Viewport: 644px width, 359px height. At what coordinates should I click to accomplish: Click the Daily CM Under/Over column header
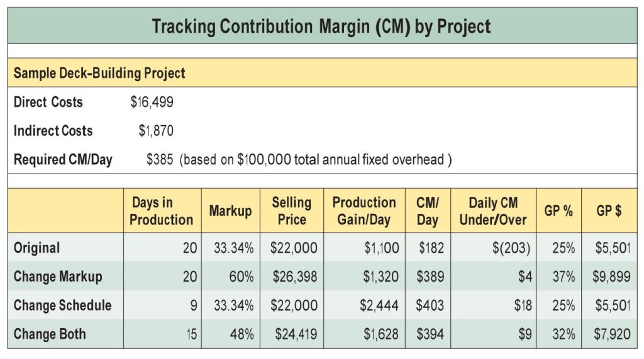pyautogui.click(x=493, y=211)
